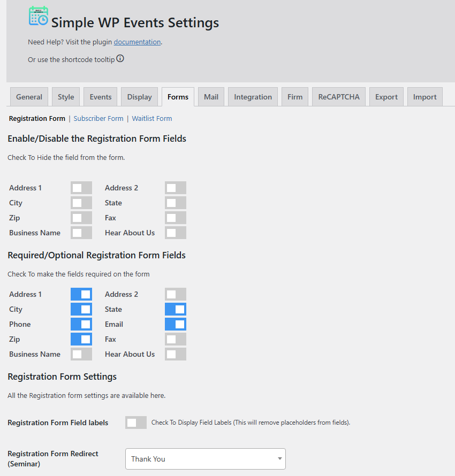Enable required Hear About Us toggle
The width and height of the screenshot is (455, 476).
[x=176, y=354]
